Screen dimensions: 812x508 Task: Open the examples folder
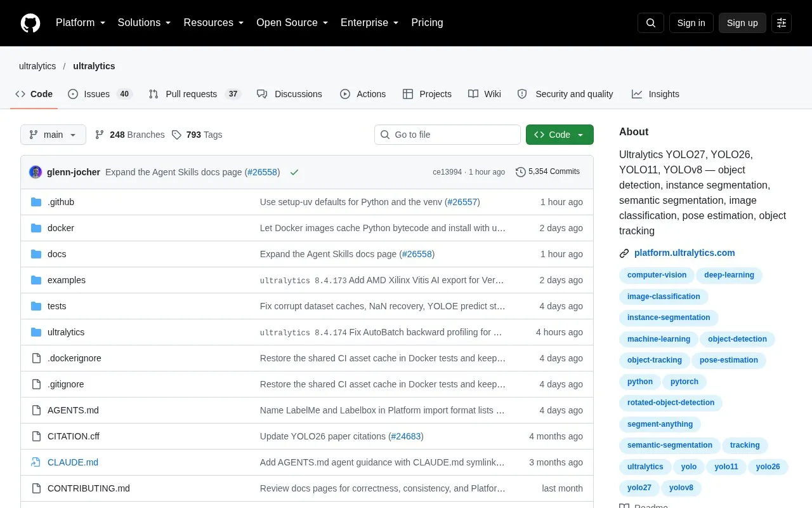click(67, 280)
